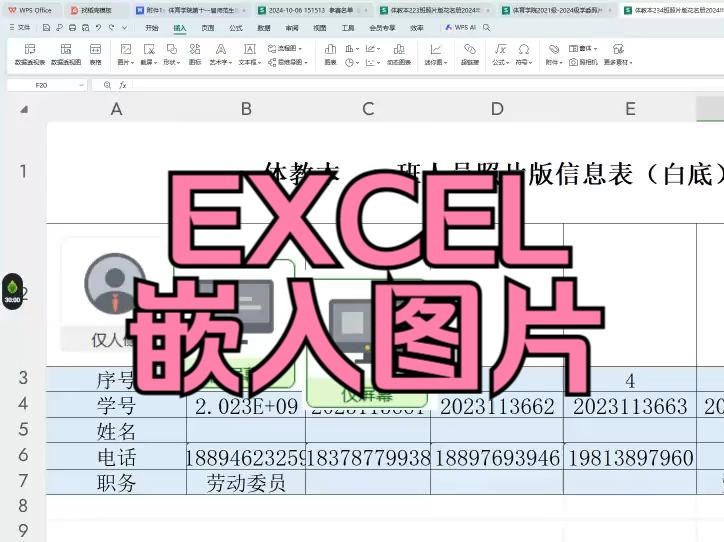Open the 文件 file menu
Screen dimensions: 724x542
(20, 28)
